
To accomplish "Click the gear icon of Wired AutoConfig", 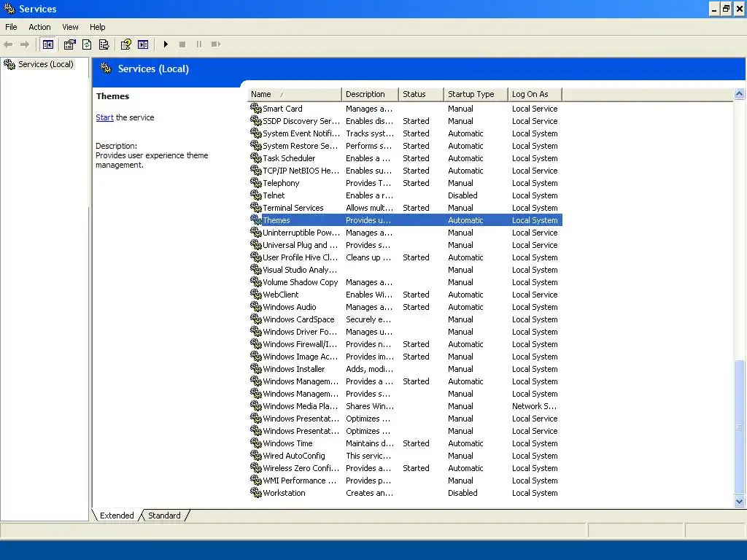I will 256,455.
